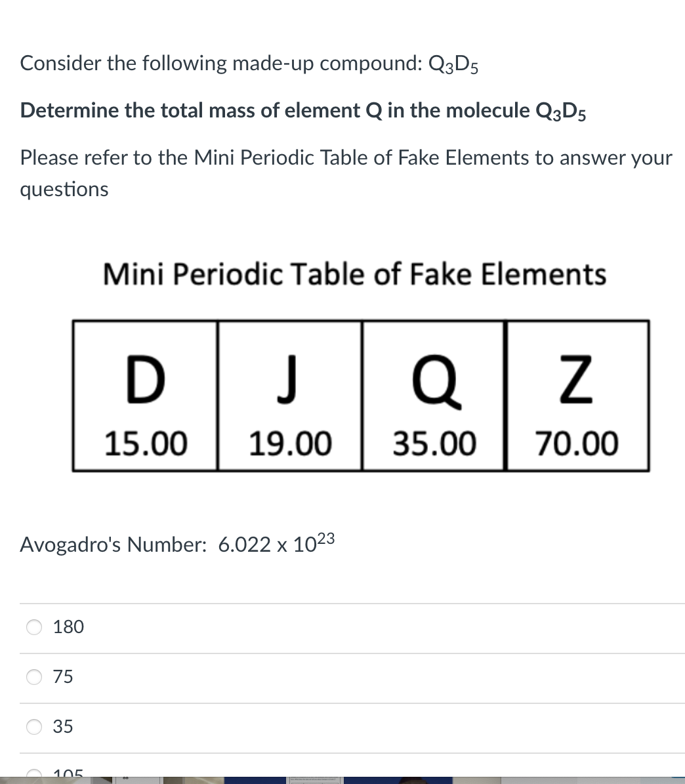The width and height of the screenshot is (685, 784).
Task: Click the Mini Periodic Table heading
Action: pyautogui.click(x=354, y=274)
